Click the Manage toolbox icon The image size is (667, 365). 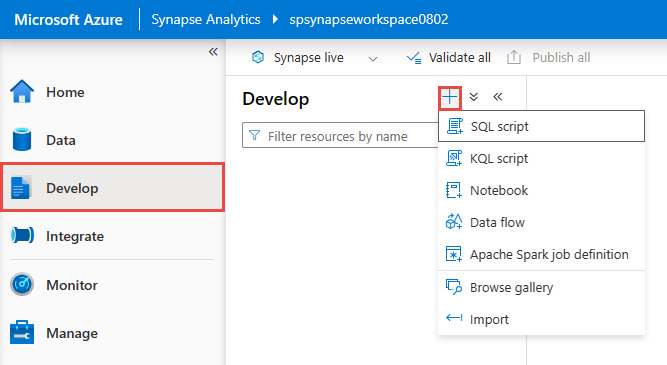coord(22,332)
